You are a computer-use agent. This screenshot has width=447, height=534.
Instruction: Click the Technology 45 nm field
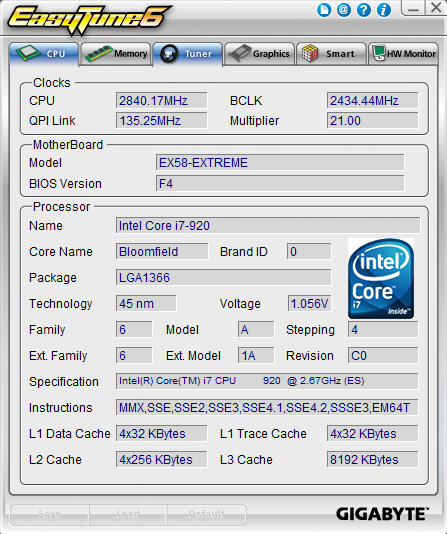(146, 303)
